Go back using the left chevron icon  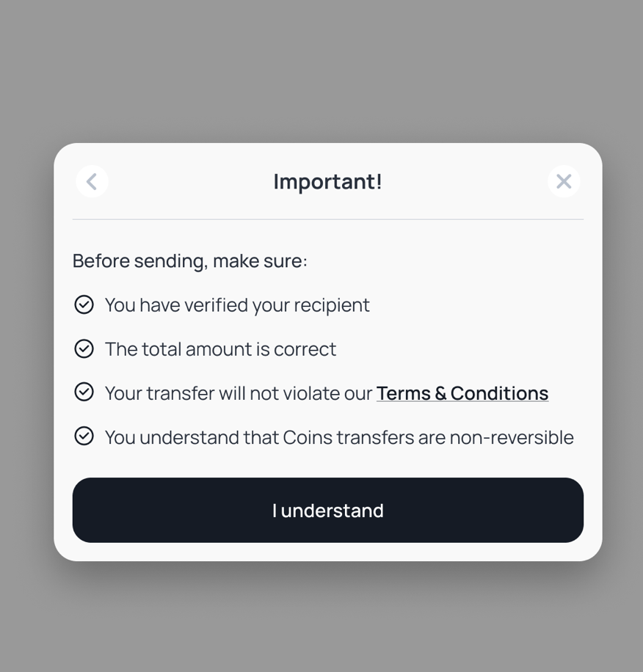[x=92, y=182]
